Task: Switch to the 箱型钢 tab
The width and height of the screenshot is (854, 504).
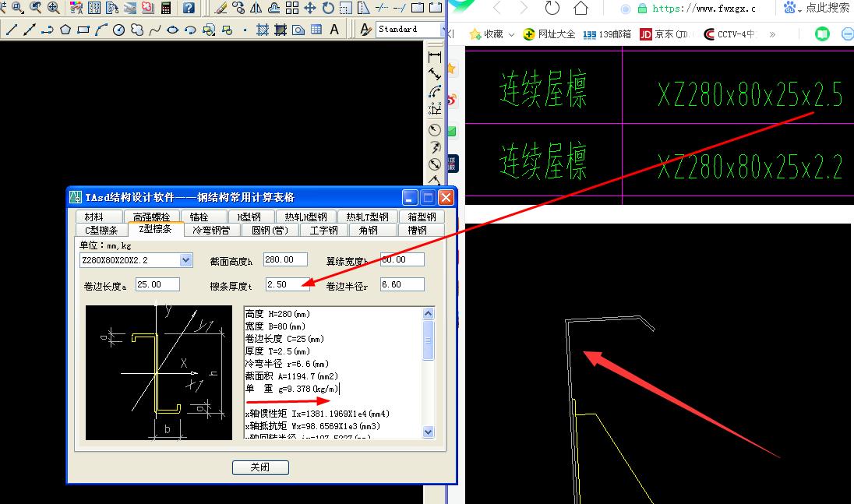Action: pos(422,217)
